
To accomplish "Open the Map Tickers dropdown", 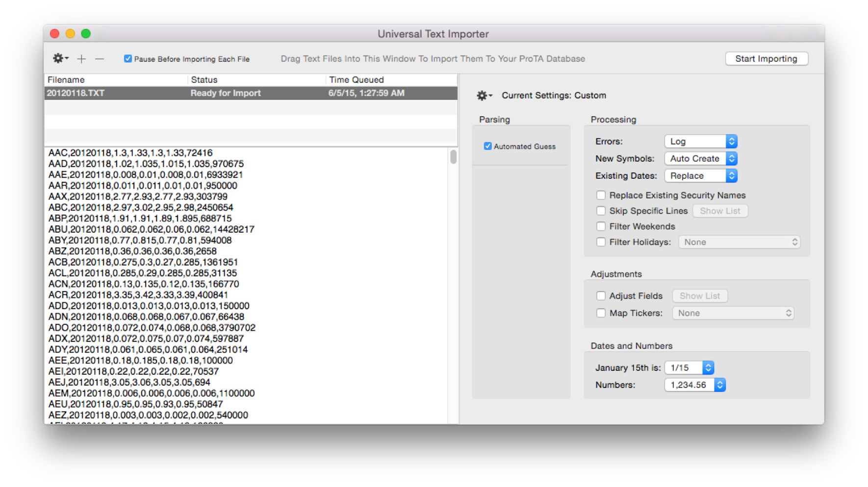I will click(x=733, y=313).
